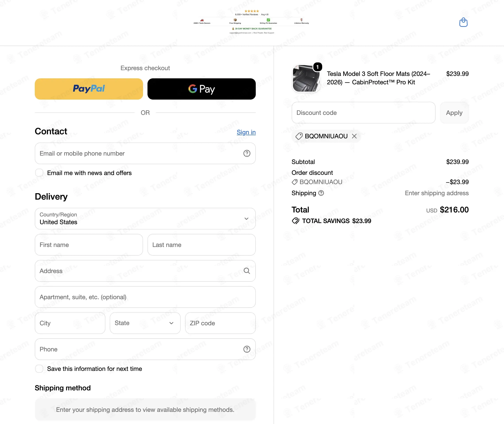Click the First name field
This screenshot has width=504, height=424.
[89, 245]
